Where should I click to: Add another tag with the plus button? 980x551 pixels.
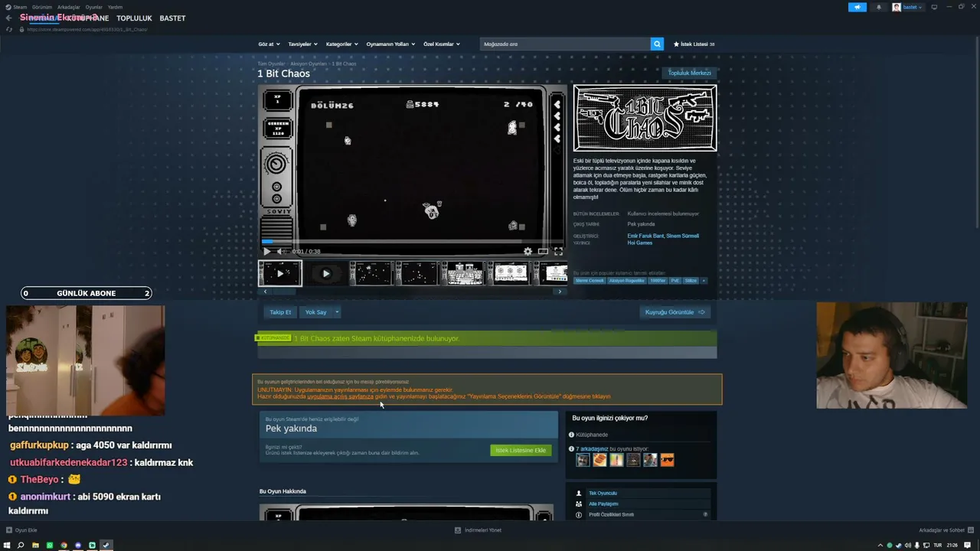(x=704, y=281)
